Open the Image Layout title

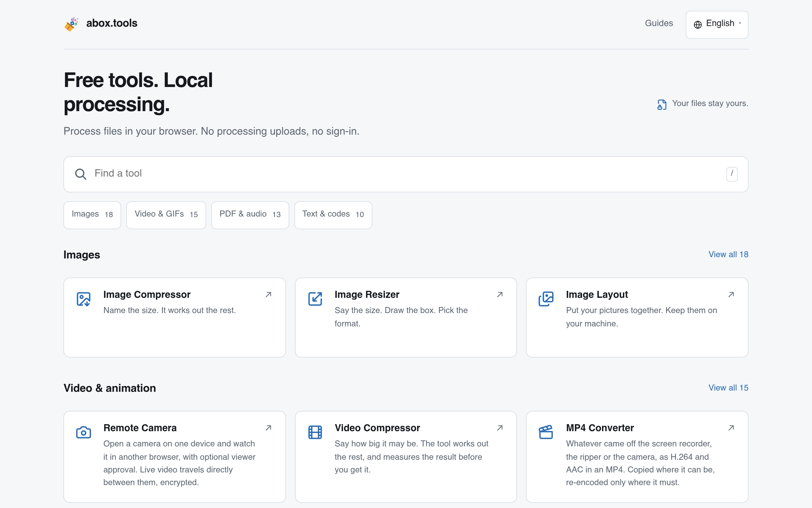(x=597, y=295)
